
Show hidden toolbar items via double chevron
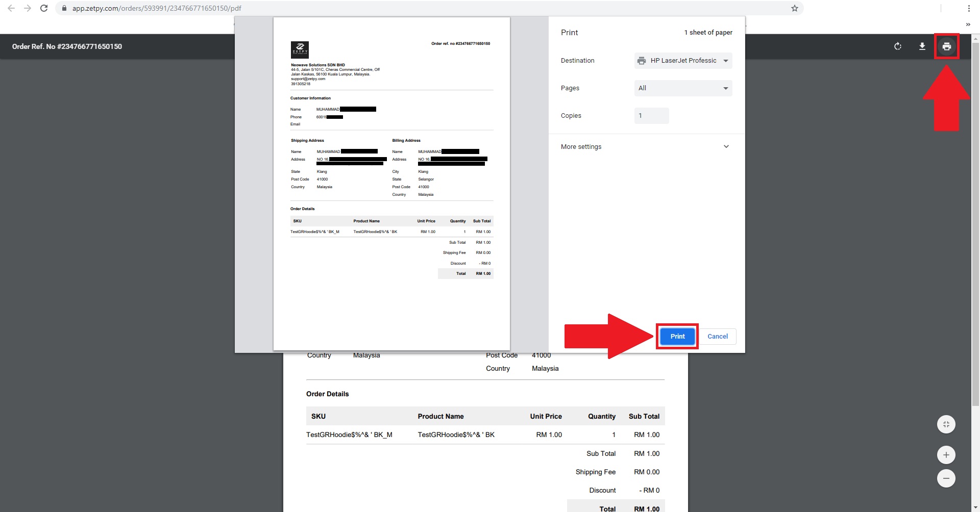coord(968,24)
